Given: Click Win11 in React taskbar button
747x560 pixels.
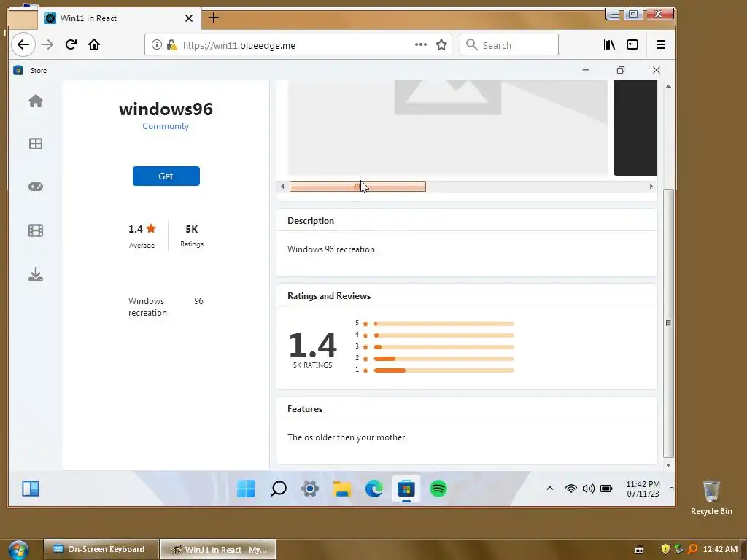Looking at the screenshot, I should tap(218, 549).
